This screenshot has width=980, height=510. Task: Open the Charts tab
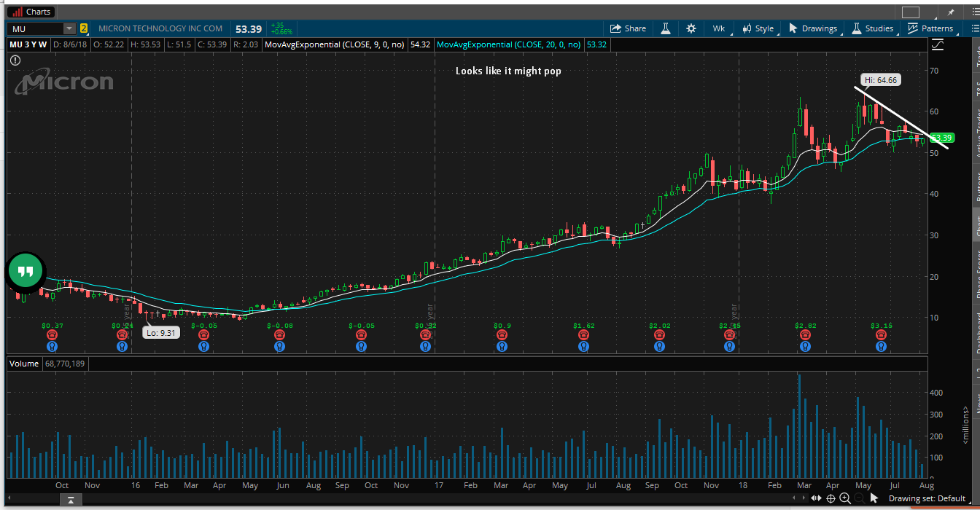31,12
